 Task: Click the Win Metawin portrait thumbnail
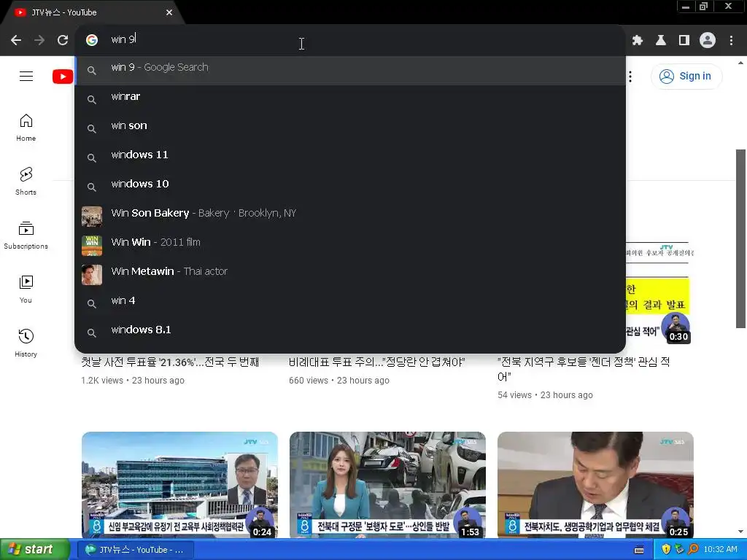[x=92, y=275]
